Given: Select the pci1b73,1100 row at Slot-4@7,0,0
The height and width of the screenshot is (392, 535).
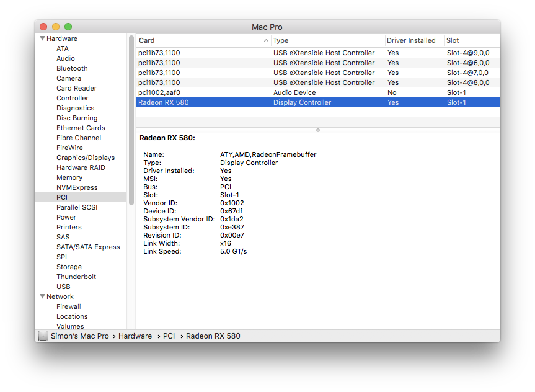Looking at the screenshot, I should point(318,73).
